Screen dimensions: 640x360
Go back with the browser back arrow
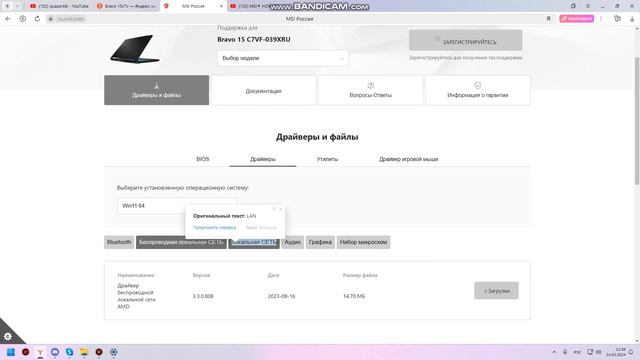coord(8,19)
